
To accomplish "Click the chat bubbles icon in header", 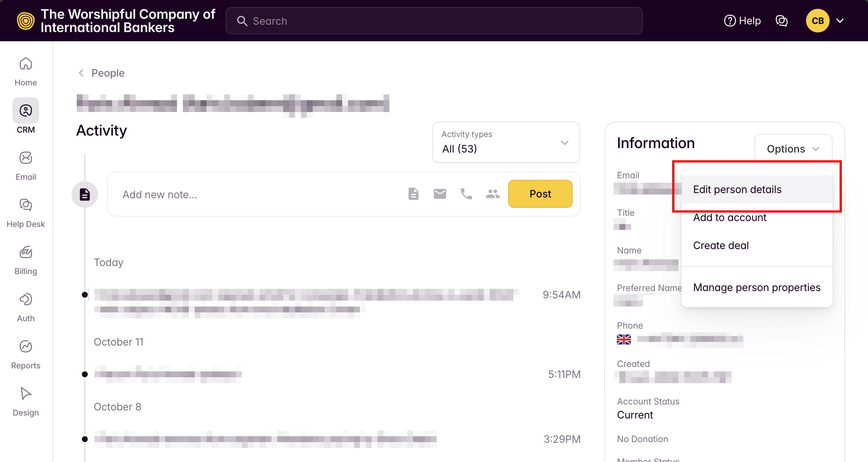I will tap(781, 21).
